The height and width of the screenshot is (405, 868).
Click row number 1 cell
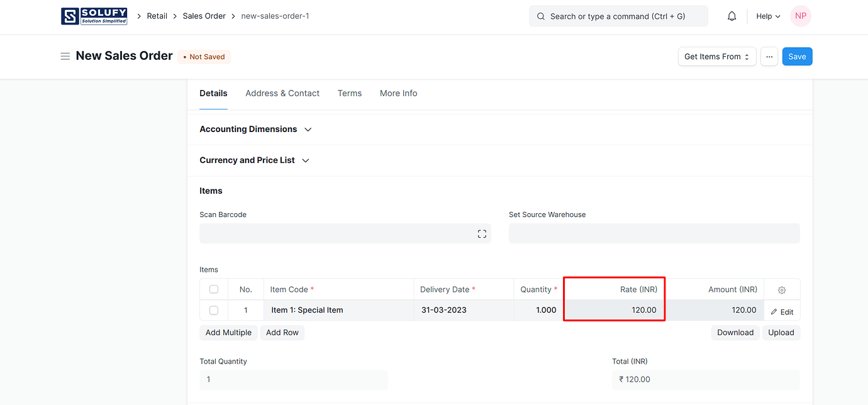click(x=246, y=310)
